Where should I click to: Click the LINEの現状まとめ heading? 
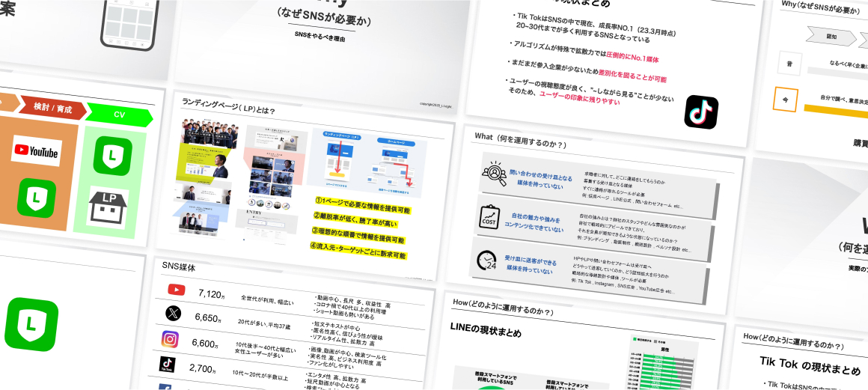(x=486, y=332)
